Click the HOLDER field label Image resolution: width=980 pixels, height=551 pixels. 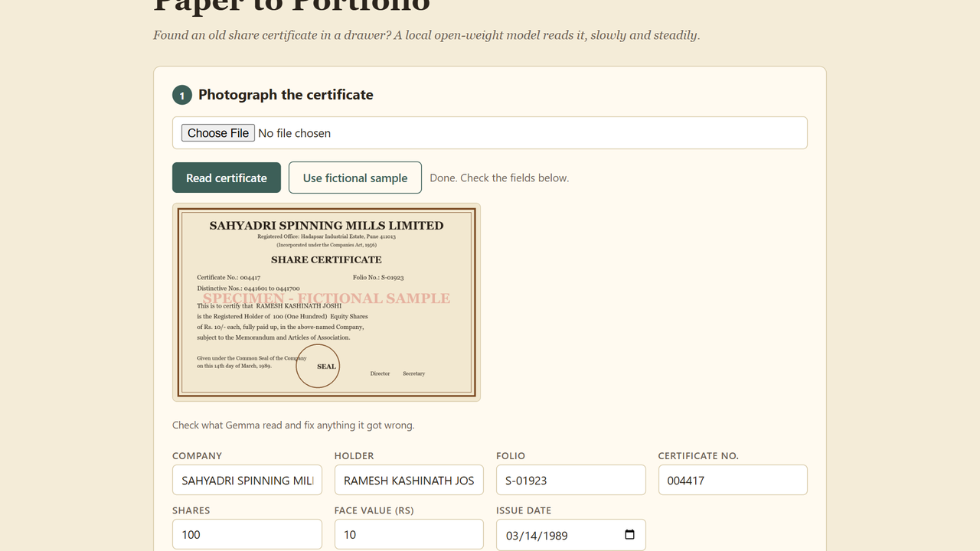354,455
